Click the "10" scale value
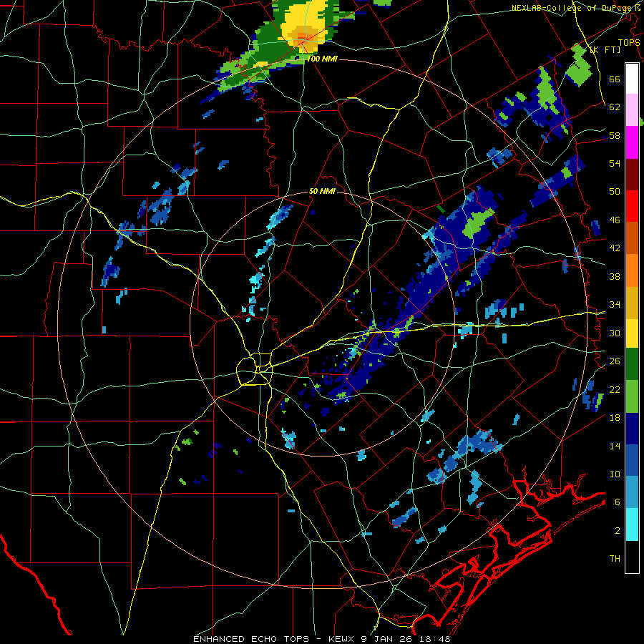 pyautogui.click(x=615, y=474)
